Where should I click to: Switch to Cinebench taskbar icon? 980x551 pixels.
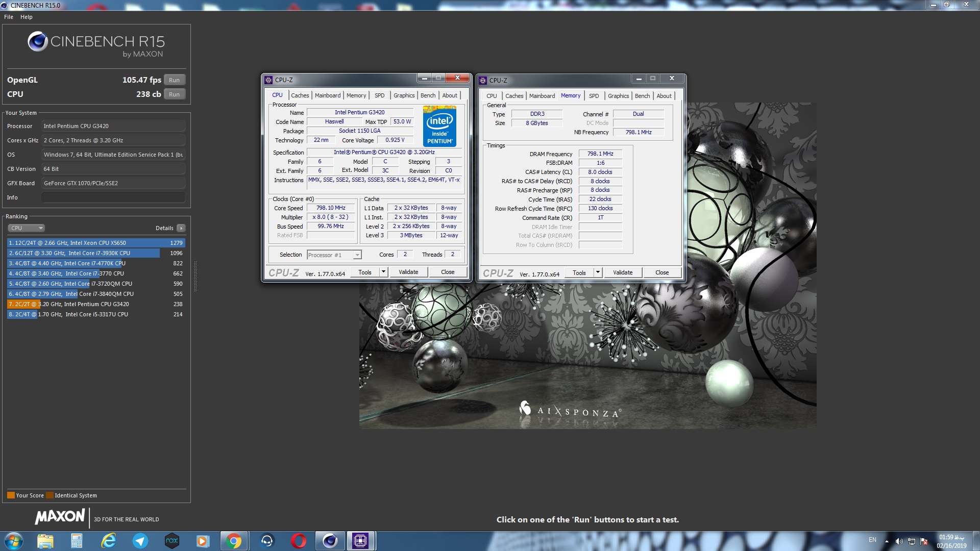click(330, 541)
